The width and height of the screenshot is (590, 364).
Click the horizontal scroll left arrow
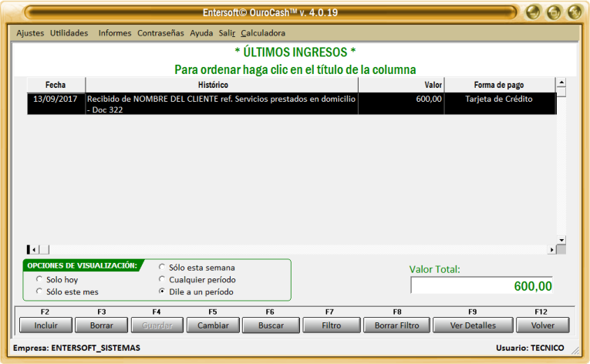coord(33,250)
